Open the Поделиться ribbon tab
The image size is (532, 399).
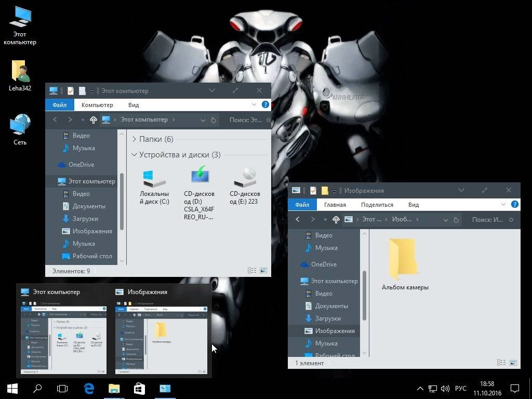pos(377,205)
